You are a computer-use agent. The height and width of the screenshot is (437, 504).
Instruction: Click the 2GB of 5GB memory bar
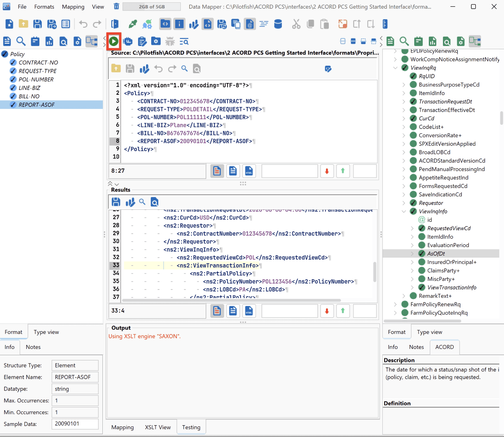[x=152, y=7]
